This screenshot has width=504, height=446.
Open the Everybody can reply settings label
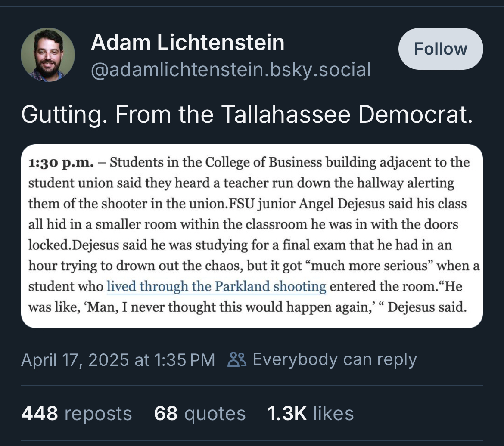(x=334, y=359)
